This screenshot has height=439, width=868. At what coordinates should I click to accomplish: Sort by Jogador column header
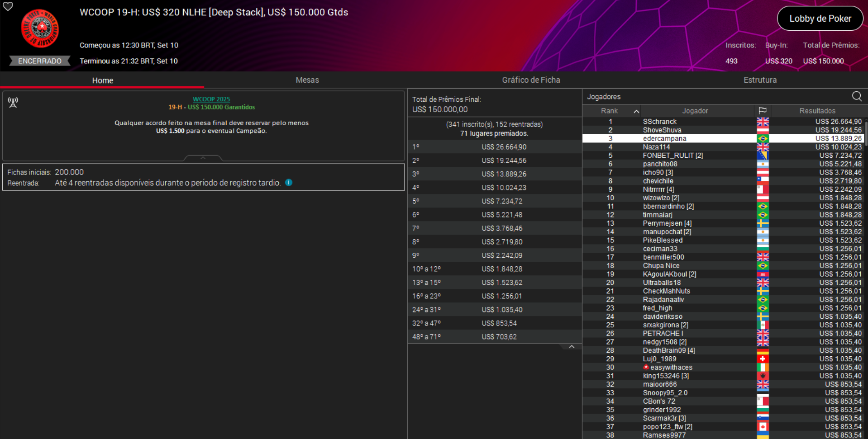click(695, 111)
